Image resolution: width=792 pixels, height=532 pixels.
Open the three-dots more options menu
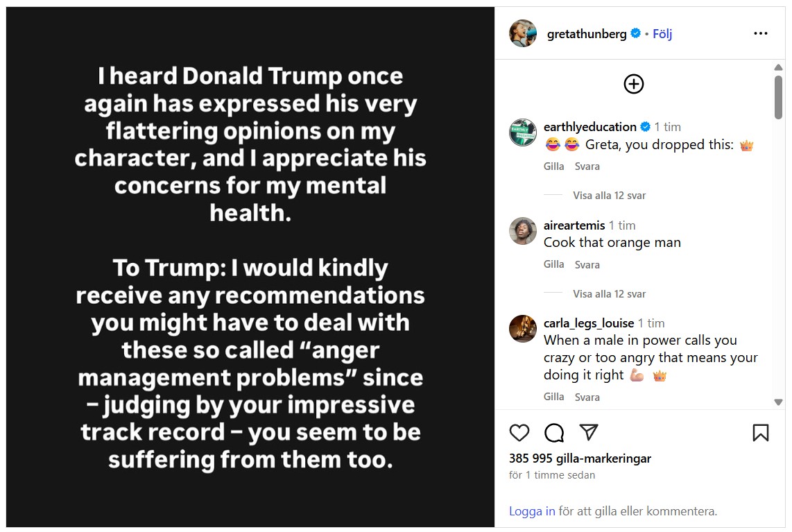point(761,33)
